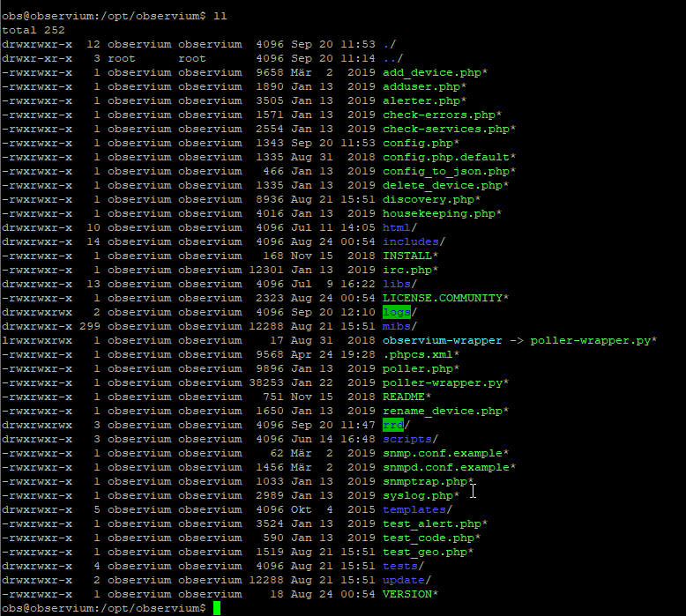Screen dimensions: 686x616
Task: Click snmp.conf.example file name
Action: point(443,453)
